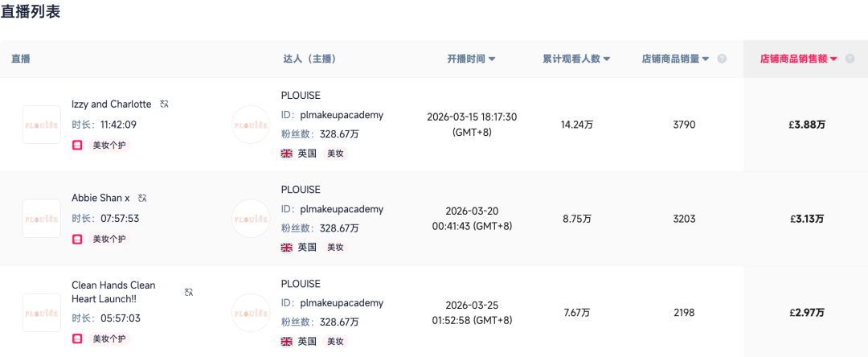This screenshot has height=357, width=868.
Task: Click red category icon in second row
Action: (x=77, y=240)
